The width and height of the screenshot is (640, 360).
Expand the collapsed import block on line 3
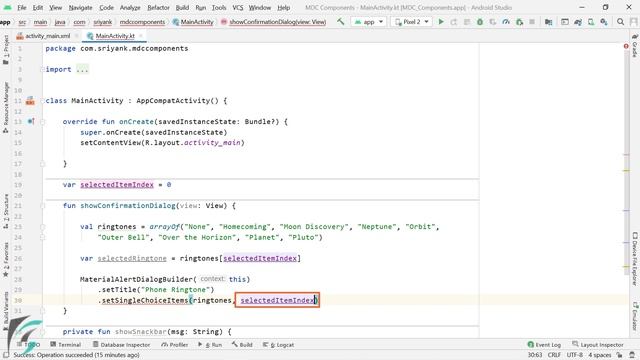(42, 69)
